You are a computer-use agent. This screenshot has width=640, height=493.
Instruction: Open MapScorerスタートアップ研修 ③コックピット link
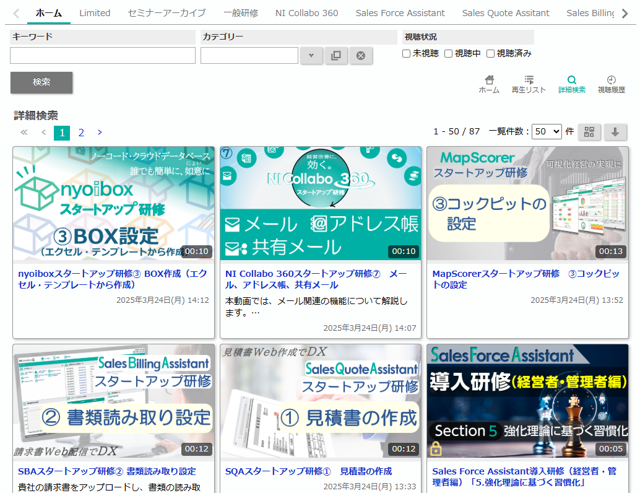526,279
